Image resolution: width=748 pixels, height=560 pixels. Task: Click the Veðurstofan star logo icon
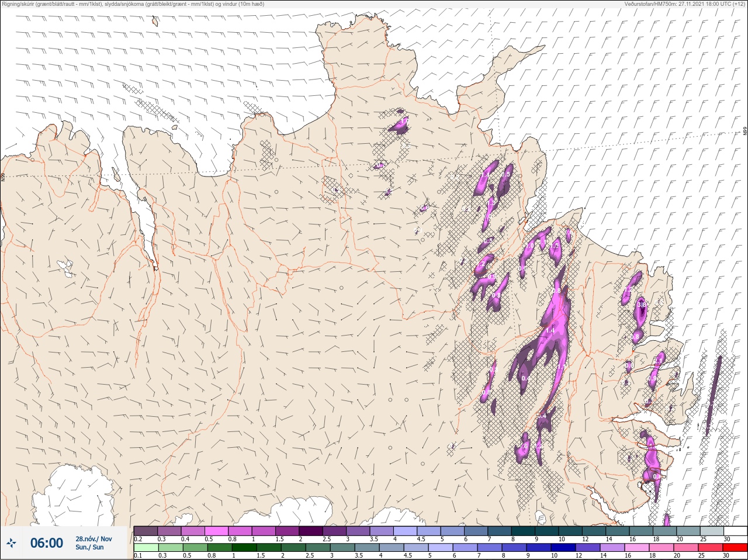pos(11,543)
